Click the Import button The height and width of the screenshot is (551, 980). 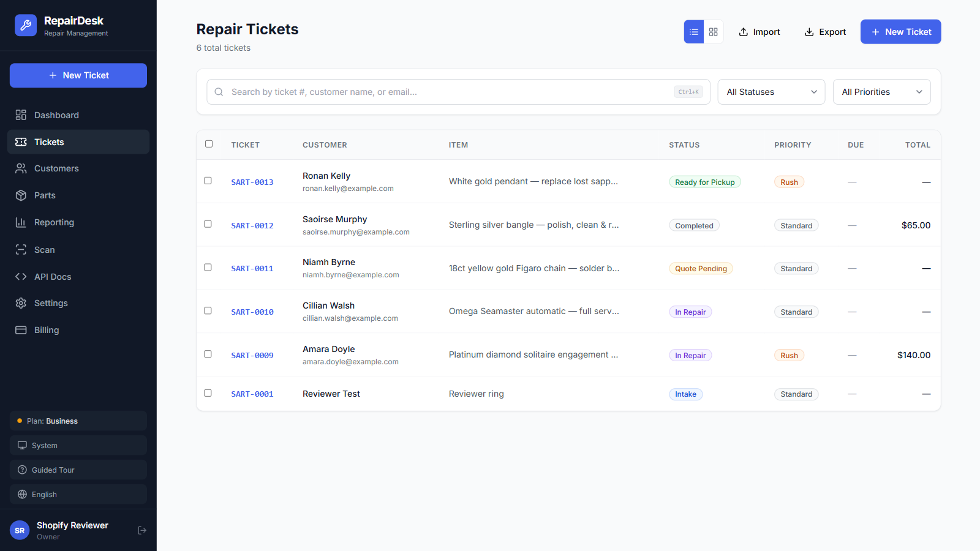click(759, 32)
